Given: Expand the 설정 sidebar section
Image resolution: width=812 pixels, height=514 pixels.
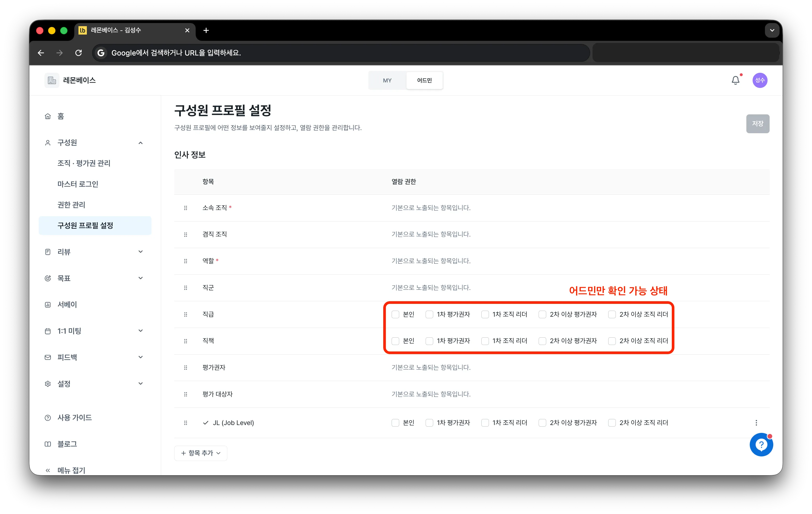Looking at the screenshot, I should (x=141, y=383).
